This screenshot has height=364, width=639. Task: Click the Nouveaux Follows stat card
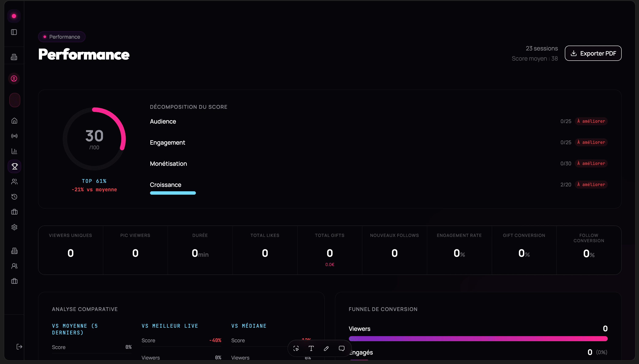(x=395, y=250)
